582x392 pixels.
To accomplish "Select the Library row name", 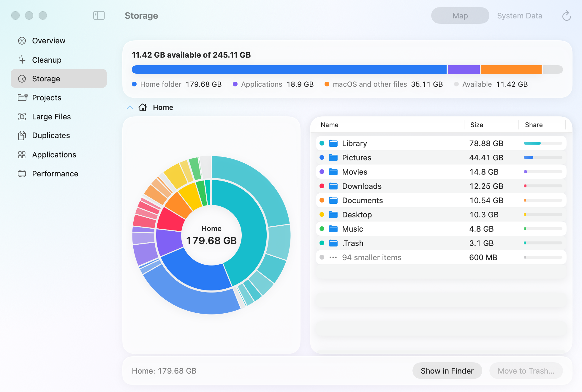I will point(355,143).
